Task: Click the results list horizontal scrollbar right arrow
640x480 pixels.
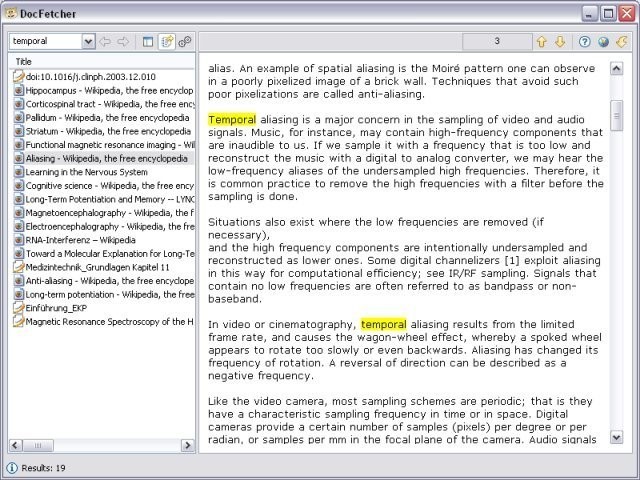Action: tap(188, 445)
